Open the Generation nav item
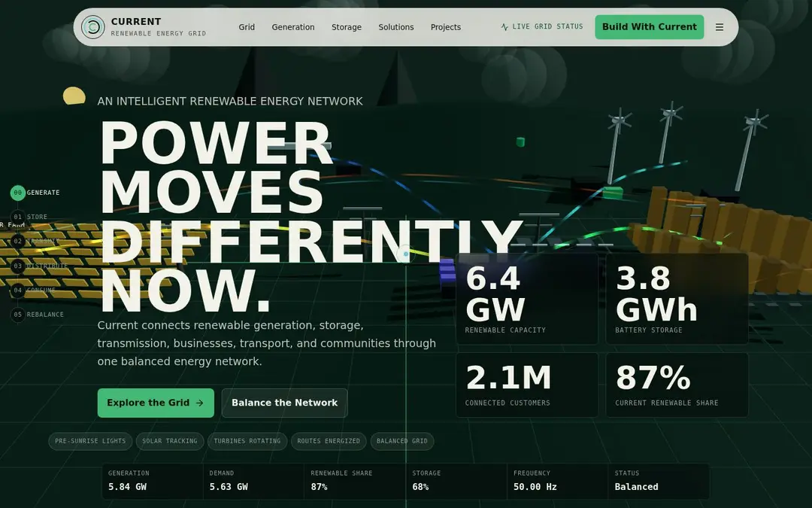The height and width of the screenshot is (508, 812). [x=293, y=27]
